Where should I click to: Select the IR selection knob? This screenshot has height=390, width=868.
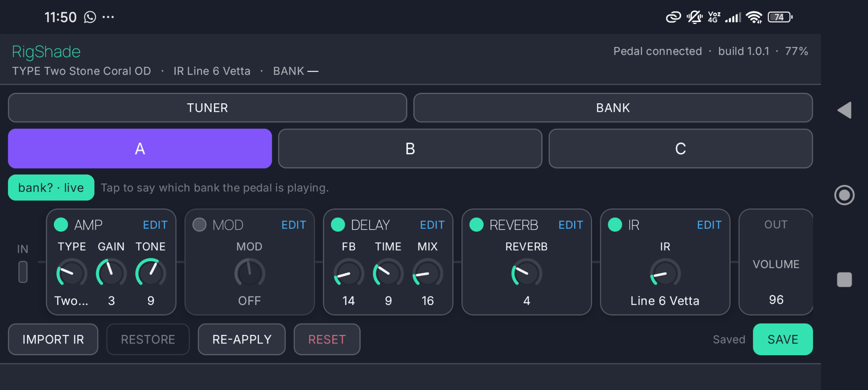665,274
